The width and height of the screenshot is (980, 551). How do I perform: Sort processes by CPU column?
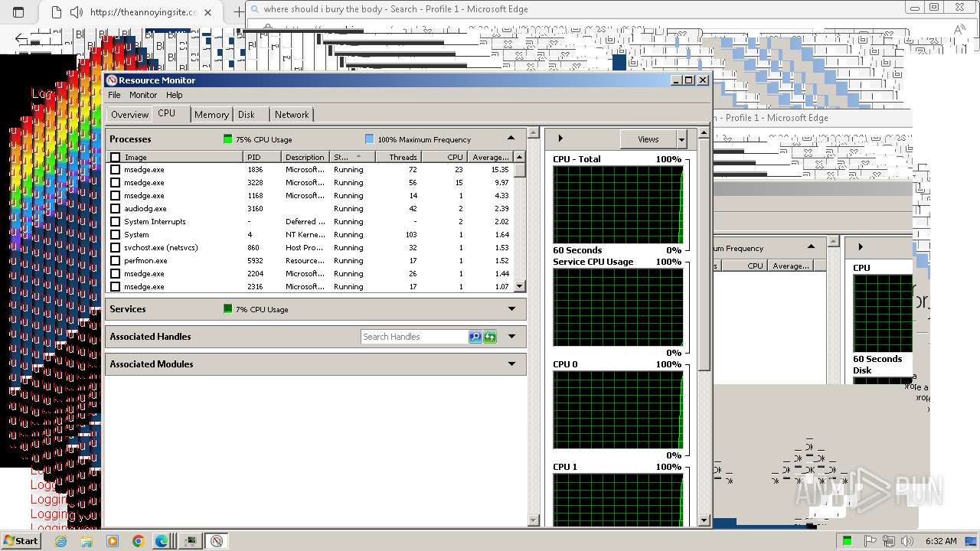click(444, 157)
